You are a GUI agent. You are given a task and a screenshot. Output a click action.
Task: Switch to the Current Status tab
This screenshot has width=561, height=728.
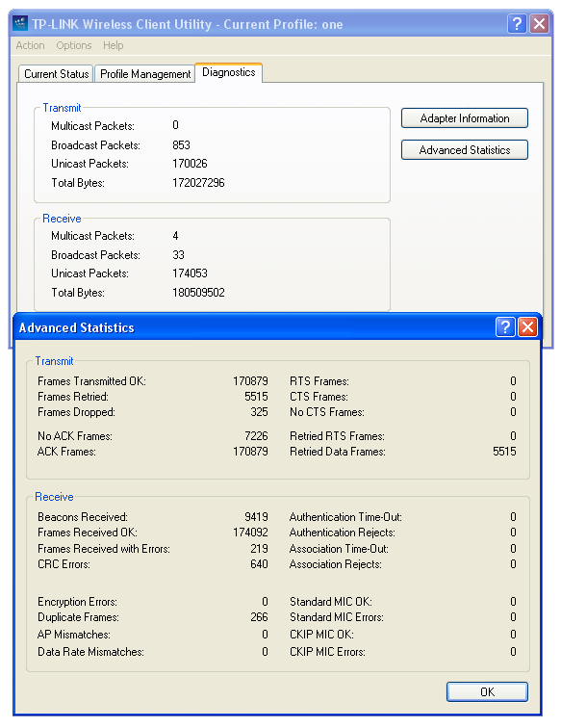[56, 74]
